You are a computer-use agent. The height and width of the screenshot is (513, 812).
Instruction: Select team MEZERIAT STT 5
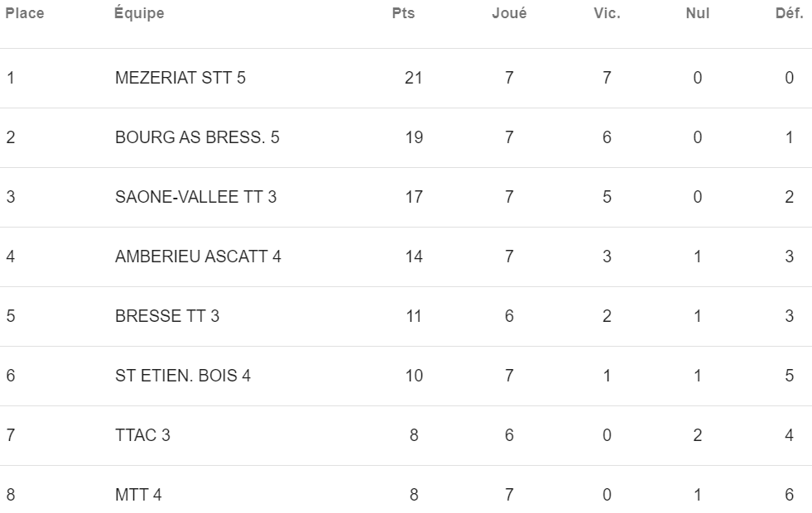[180, 78]
